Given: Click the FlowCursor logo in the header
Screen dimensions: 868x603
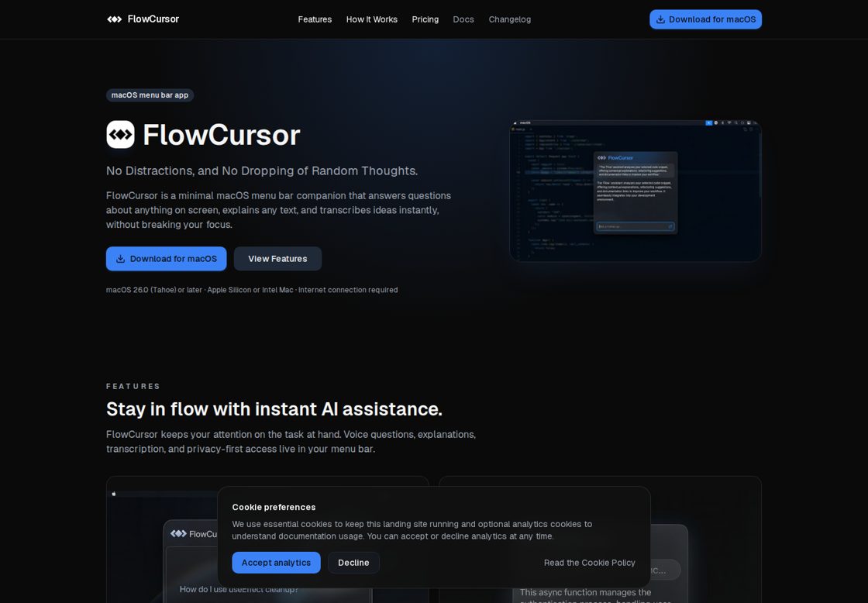Looking at the screenshot, I should 143,19.
